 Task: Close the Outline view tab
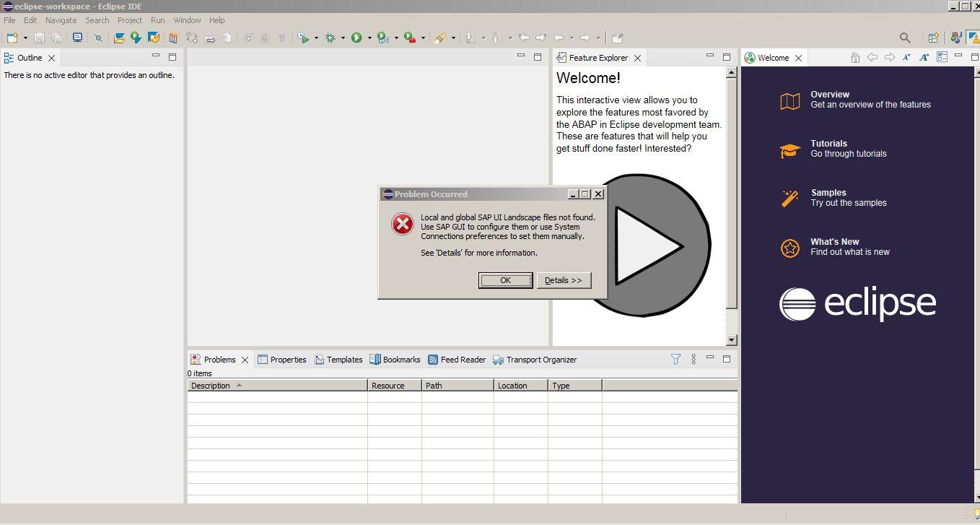pyautogui.click(x=51, y=58)
